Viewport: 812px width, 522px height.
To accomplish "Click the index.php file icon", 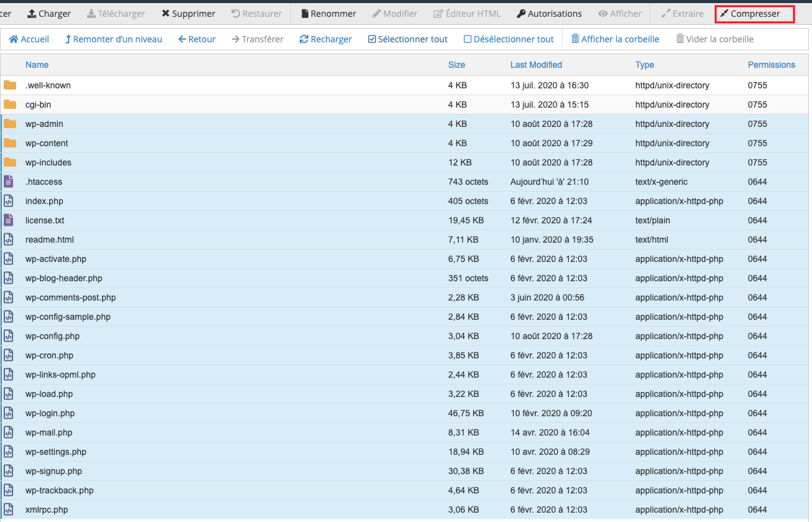I will (9, 201).
